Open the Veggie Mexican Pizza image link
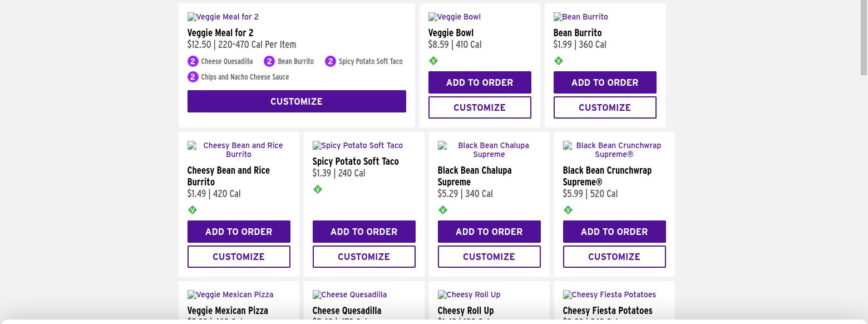The image size is (868, 324). (x=230, y=294)
